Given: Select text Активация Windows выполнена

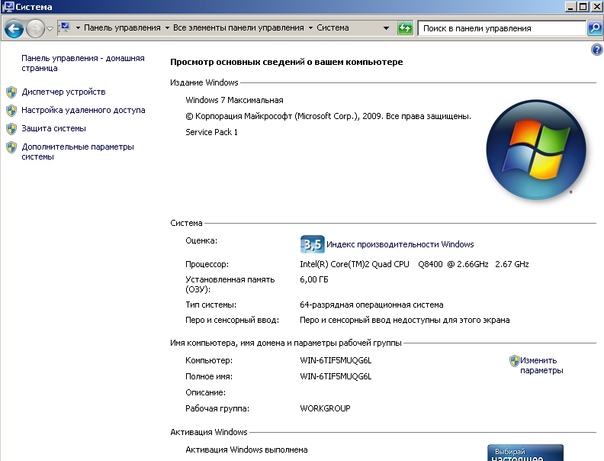Looking at the screenshot, I should 247,450.
